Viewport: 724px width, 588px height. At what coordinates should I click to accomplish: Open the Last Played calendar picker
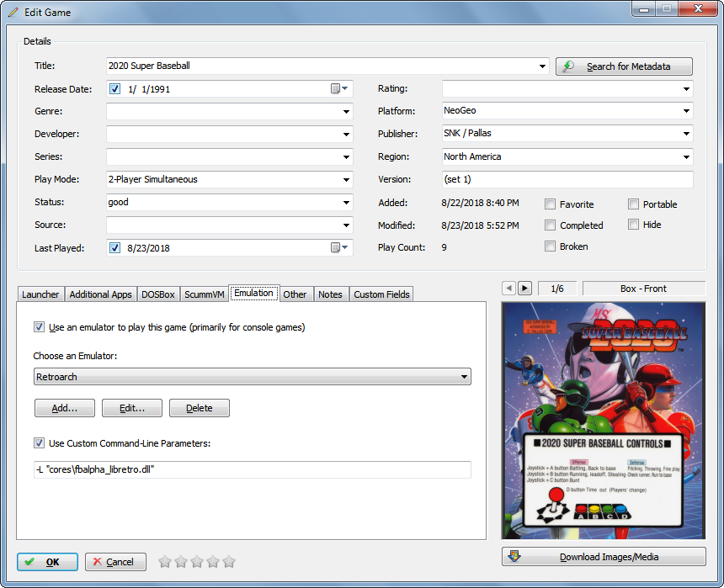[x=339, y=248]
